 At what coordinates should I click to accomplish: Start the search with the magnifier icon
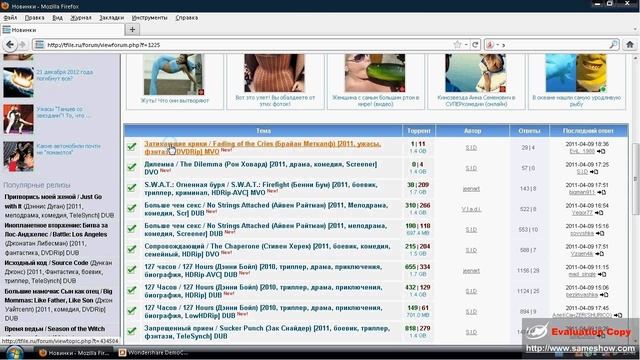613,44
